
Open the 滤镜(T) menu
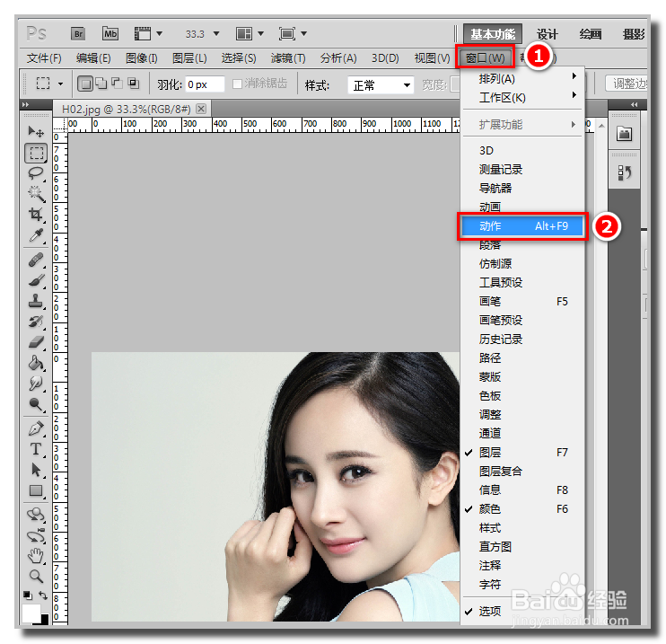pyautogui.click(x=288, y=58)
